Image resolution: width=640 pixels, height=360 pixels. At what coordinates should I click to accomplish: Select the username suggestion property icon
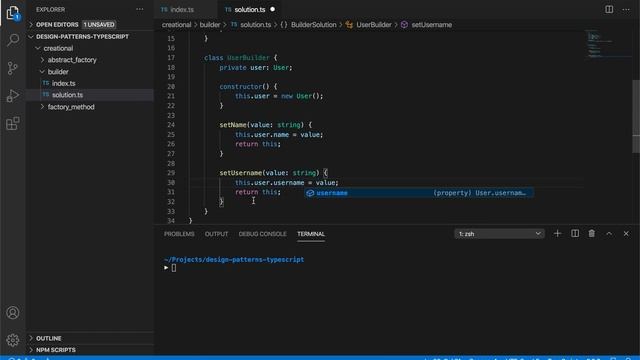pos(310,193)
